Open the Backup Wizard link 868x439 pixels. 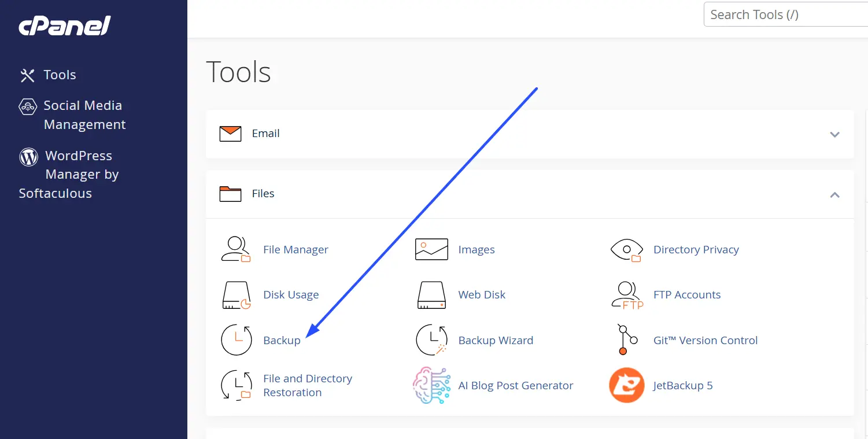click(496, 341)
